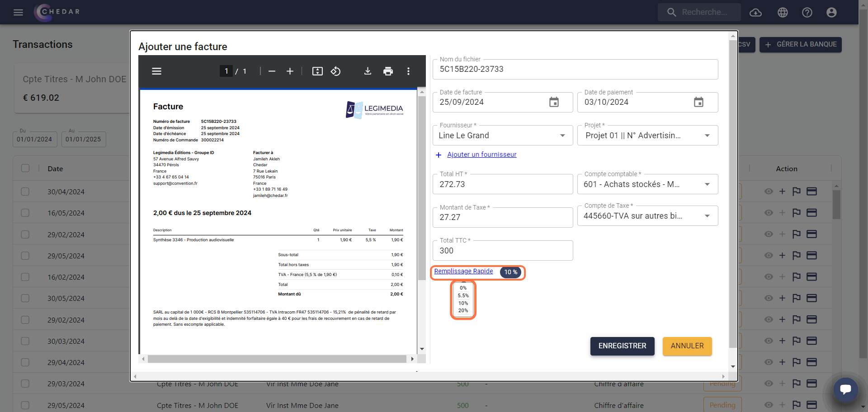Expand the Compte comptable dropdown
Image resolution: width=868 pixels, height=412 pixels.
pyautogui.click(x=707, y=184)
